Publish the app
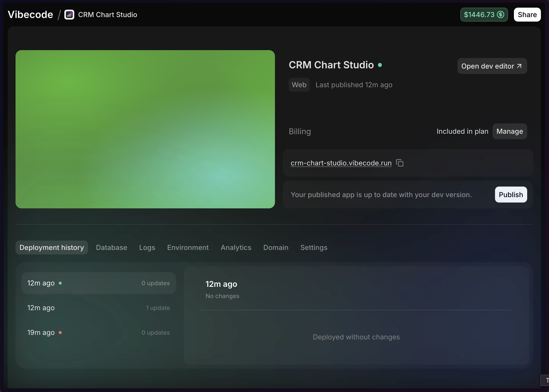 point(511,195)
